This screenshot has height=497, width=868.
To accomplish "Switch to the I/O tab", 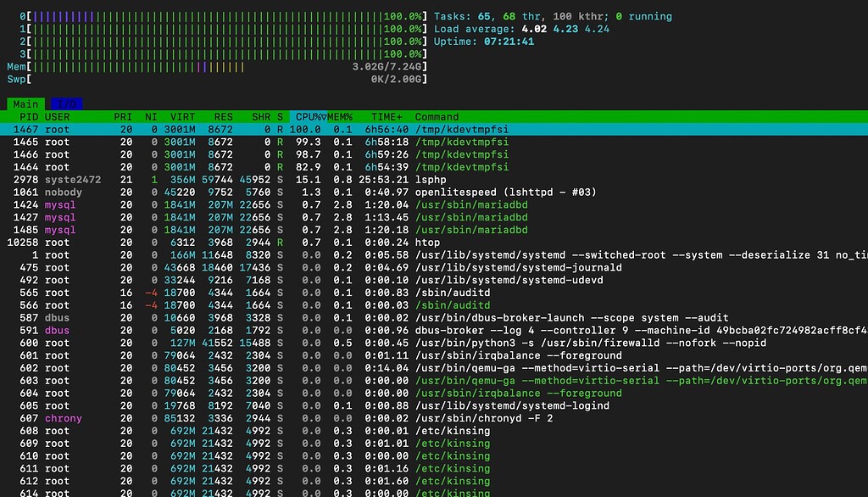I will tap(64, 103).
